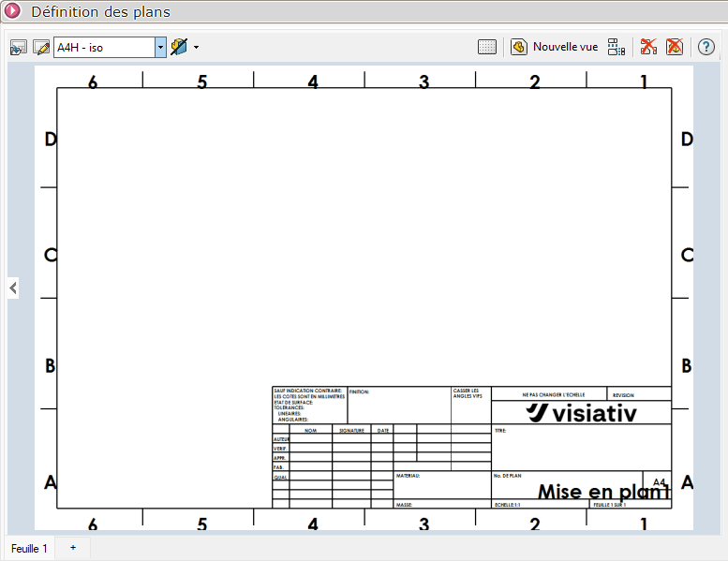Click the sheet properties icon with lightning bolt
Image resolution: width=728 pixels, height=561 pixels.
coord(179,47)
